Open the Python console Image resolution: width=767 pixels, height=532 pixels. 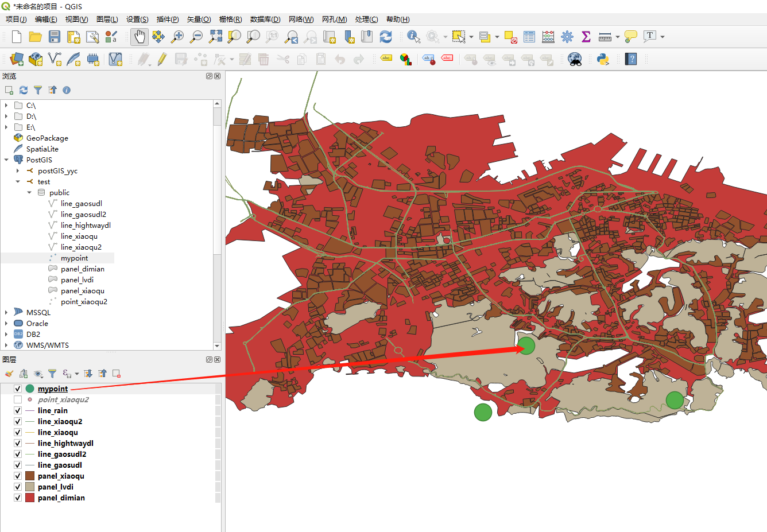(602, 59)
